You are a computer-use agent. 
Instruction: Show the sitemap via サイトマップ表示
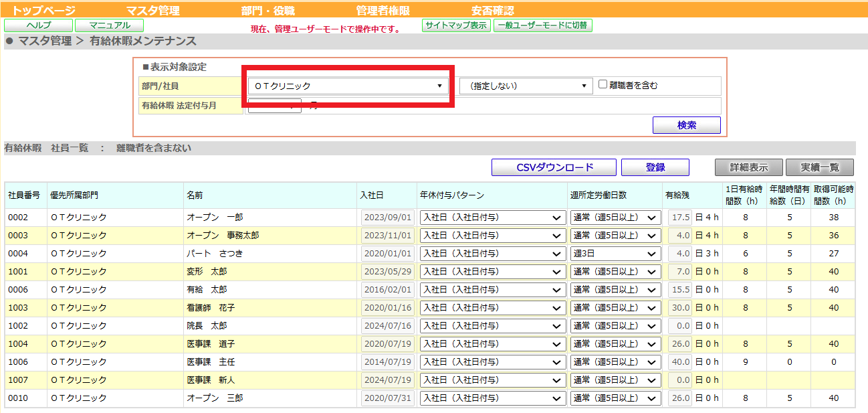(x=456, y=25)
